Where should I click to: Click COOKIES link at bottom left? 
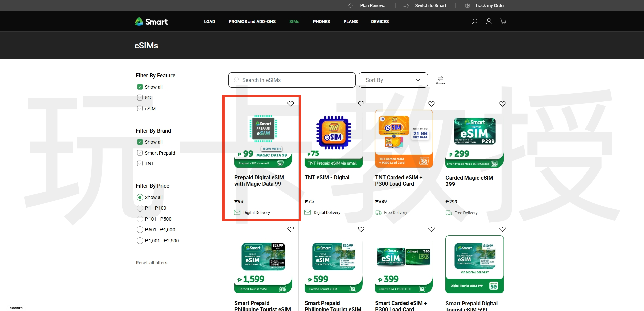tap(16, 308)
